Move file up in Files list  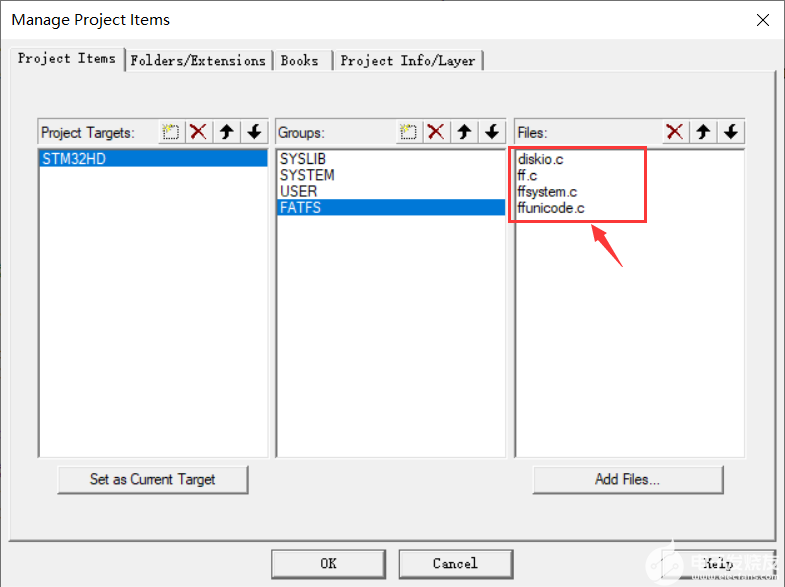pyautogui.click(x=703, y=132)
